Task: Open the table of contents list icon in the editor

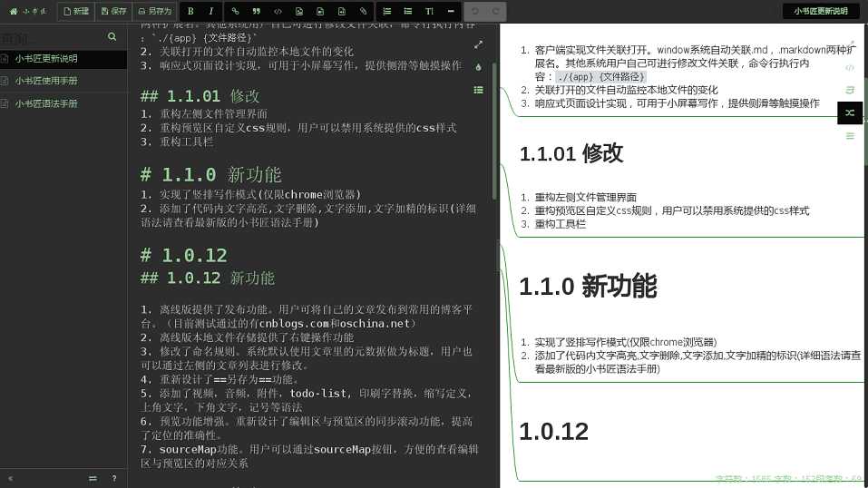Action: [x=478, y=90]
